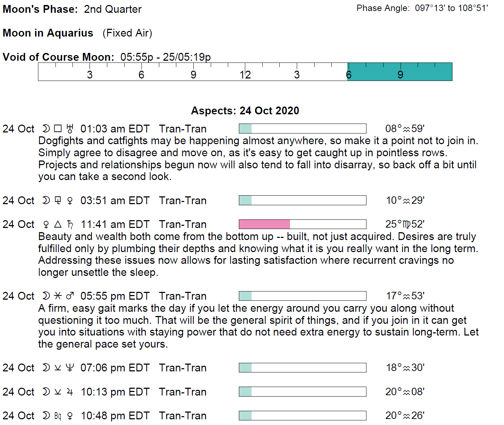This screenshot has height=425, width=504.
Task: Click the Moon in Aquarius text
Action: [x=48, y=33]
